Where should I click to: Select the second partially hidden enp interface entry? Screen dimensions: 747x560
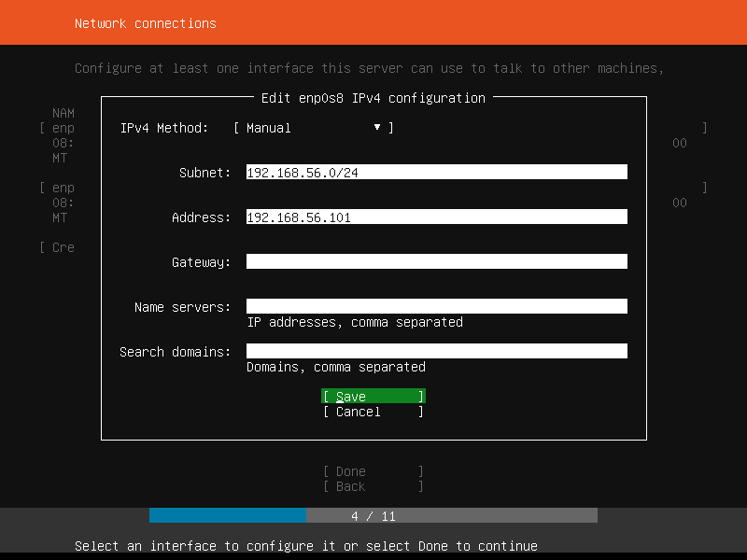(63, 188)
